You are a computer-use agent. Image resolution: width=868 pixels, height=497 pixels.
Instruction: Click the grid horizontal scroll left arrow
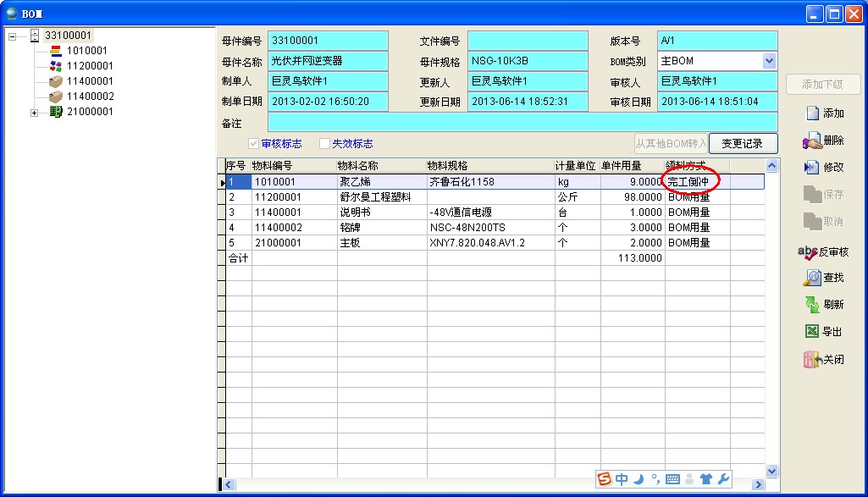click(229, 485)
